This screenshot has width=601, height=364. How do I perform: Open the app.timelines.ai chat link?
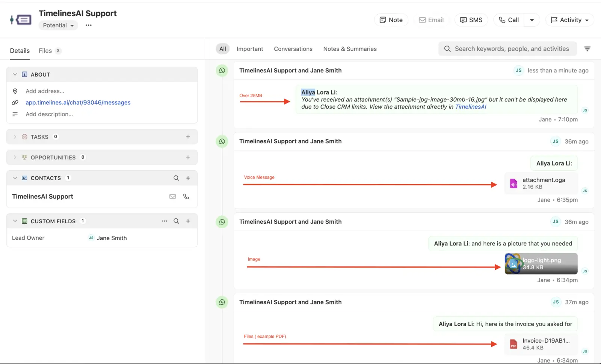pos(78,102)
